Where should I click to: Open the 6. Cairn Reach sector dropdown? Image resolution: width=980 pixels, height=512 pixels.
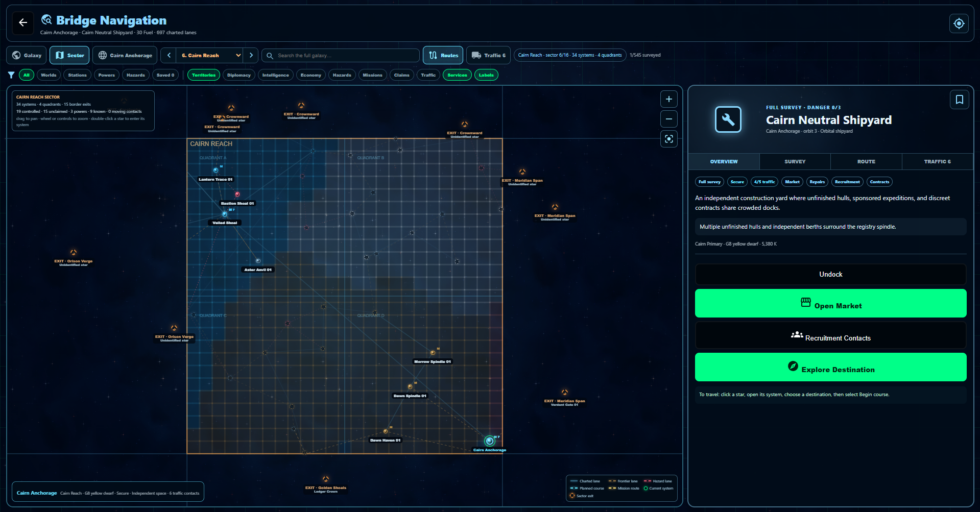coord(210,55)
